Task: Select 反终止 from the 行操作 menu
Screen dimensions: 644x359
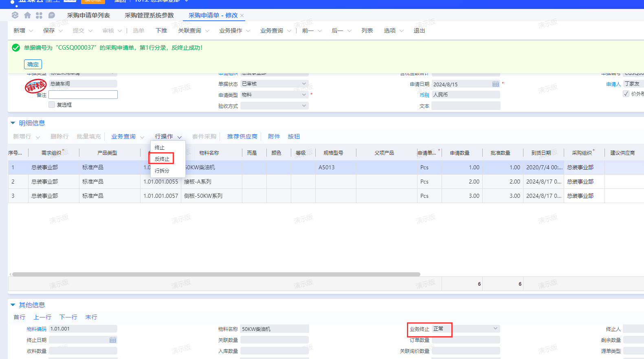Action: (162, 159)
